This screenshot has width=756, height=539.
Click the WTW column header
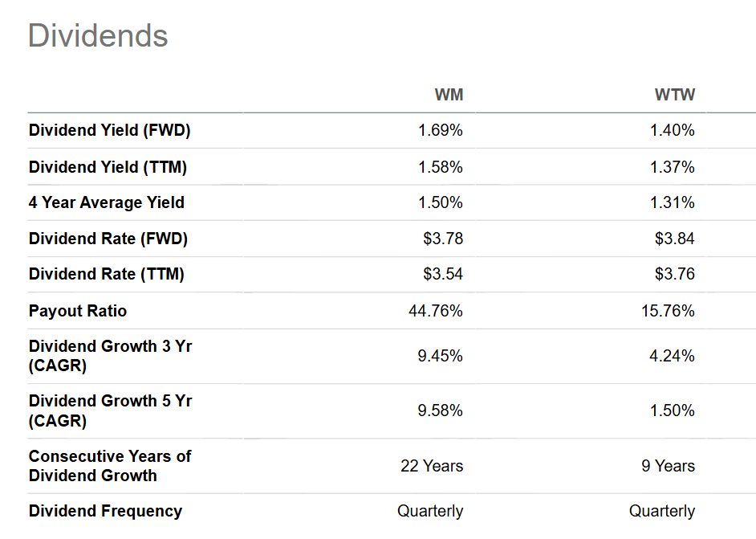pyautogui.click(x=674, y=95)
